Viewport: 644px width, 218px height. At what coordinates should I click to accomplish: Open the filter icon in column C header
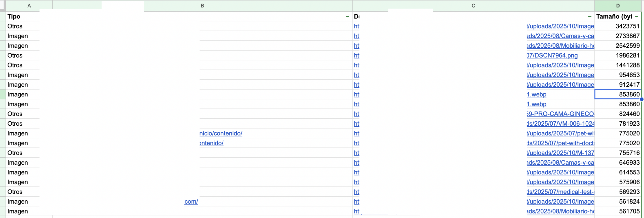[589, 17]
